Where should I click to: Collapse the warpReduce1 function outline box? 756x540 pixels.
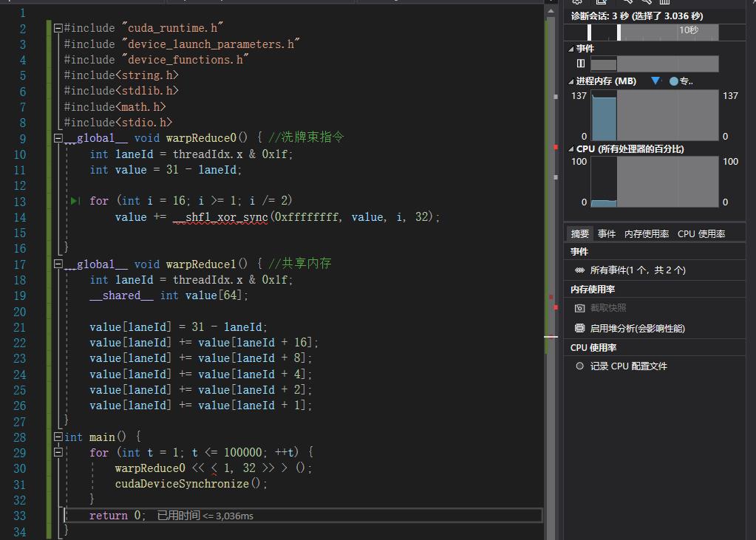coord(58,264)
